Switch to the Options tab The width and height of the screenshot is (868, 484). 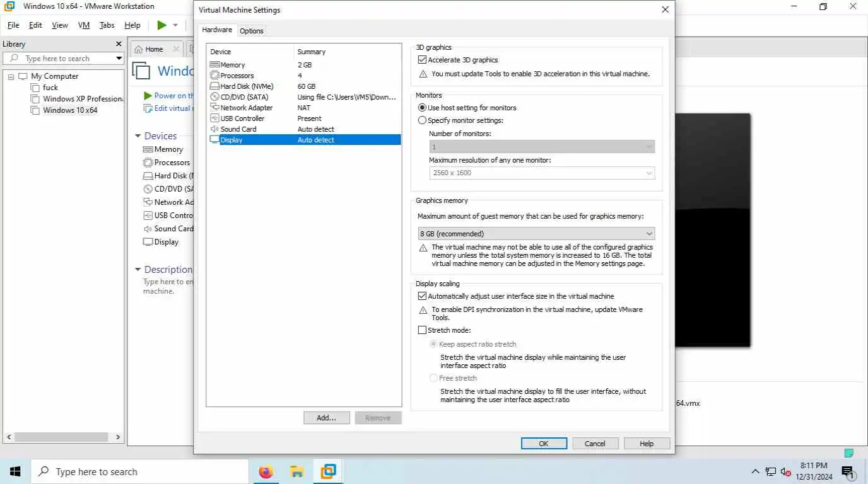point(252,31)
